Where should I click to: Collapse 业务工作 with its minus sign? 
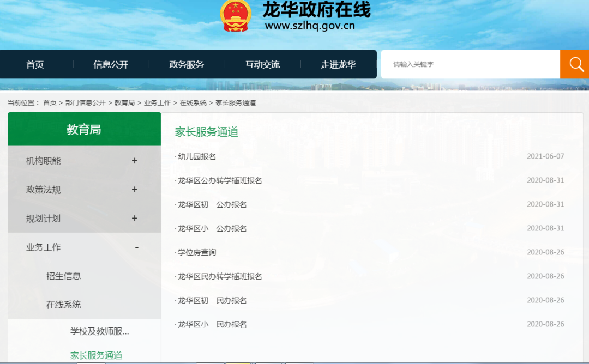tap(137, 247)
